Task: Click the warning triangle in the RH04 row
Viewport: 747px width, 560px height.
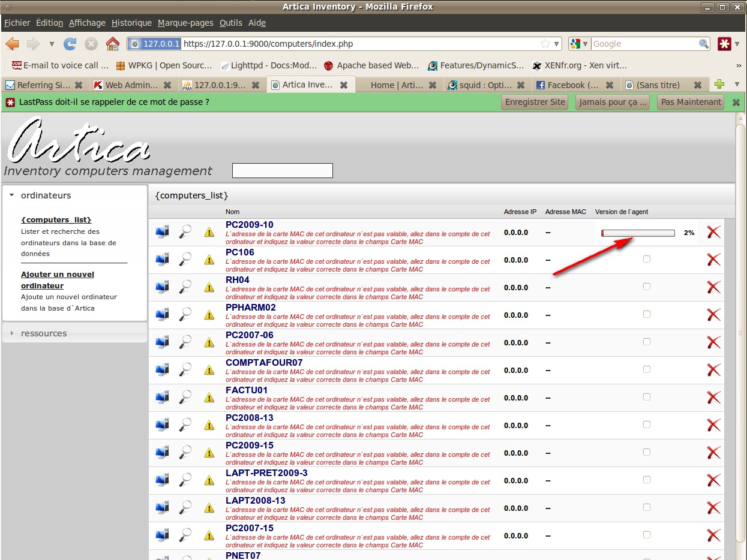Action: click(209, 287)
